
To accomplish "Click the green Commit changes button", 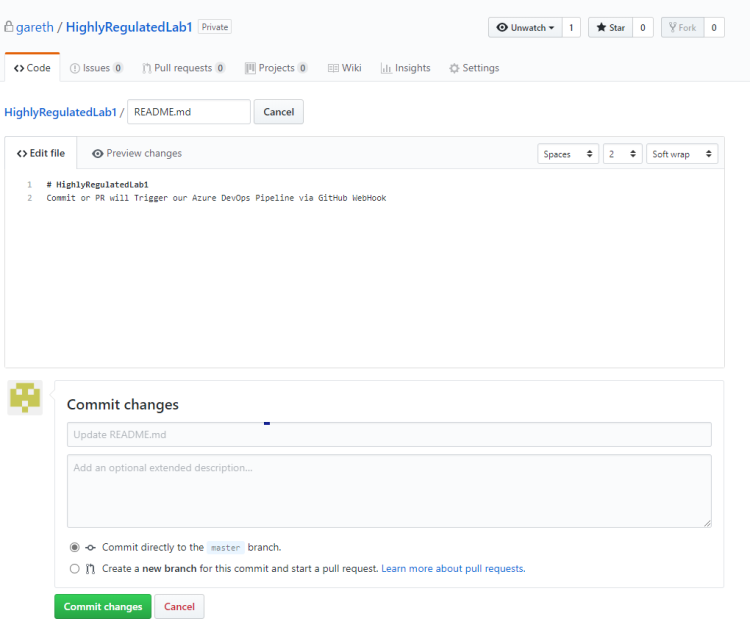I will (x=103, y=607).
